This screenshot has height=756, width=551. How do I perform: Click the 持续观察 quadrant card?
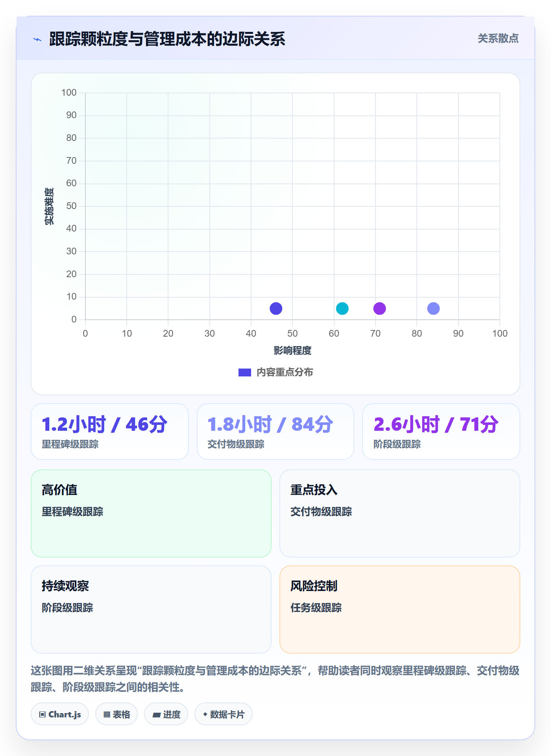(151, 610)
